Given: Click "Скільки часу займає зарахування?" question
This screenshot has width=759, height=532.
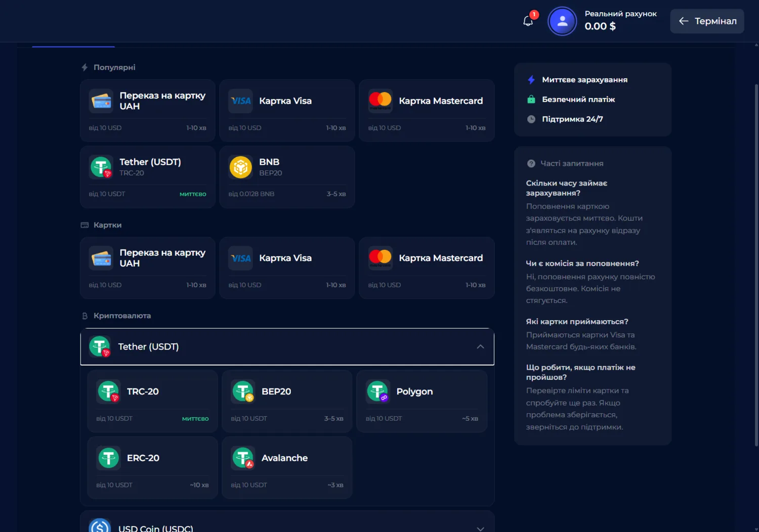Looking at the screenshot, I should coord(567,188).
